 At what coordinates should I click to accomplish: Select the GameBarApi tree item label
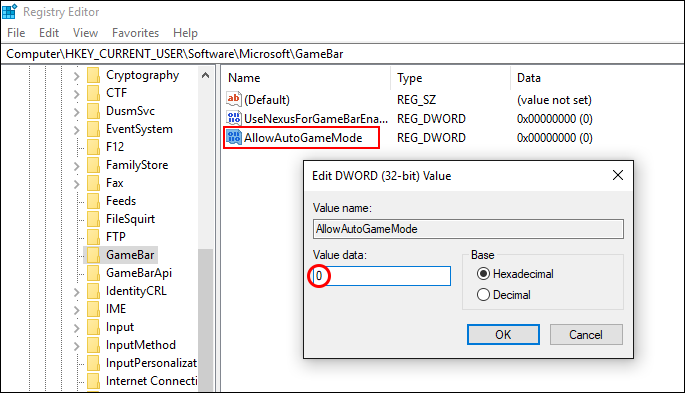point(139,273)
